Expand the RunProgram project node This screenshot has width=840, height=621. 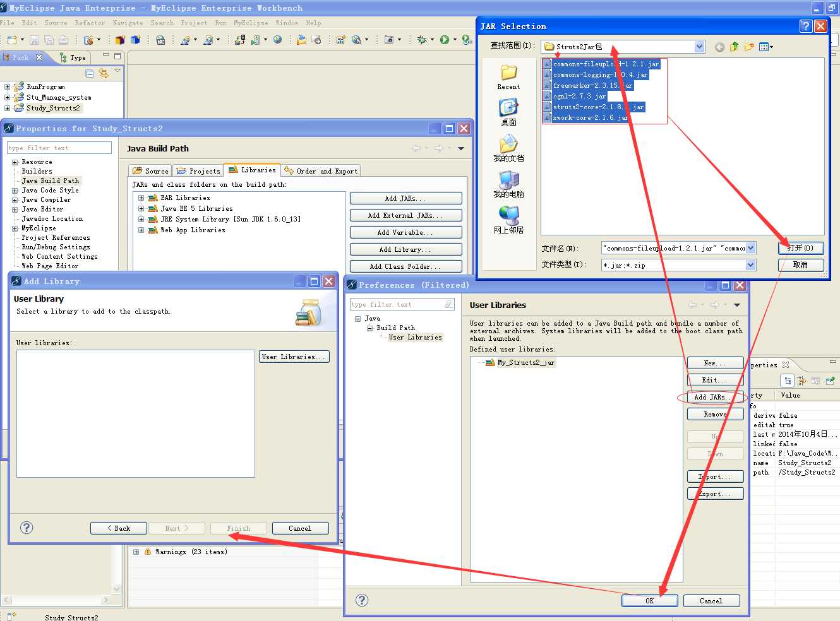click(7, 87)
